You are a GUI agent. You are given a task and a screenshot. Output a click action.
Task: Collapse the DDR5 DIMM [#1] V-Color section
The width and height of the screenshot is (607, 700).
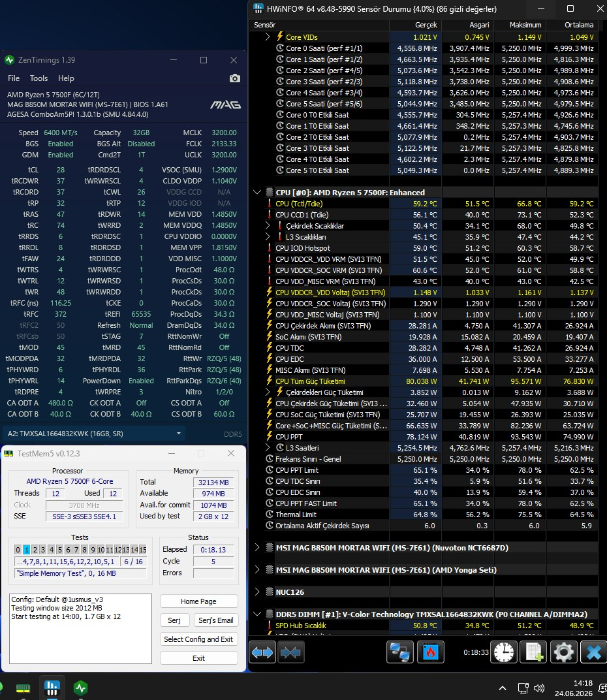click(x=257, y=614)
